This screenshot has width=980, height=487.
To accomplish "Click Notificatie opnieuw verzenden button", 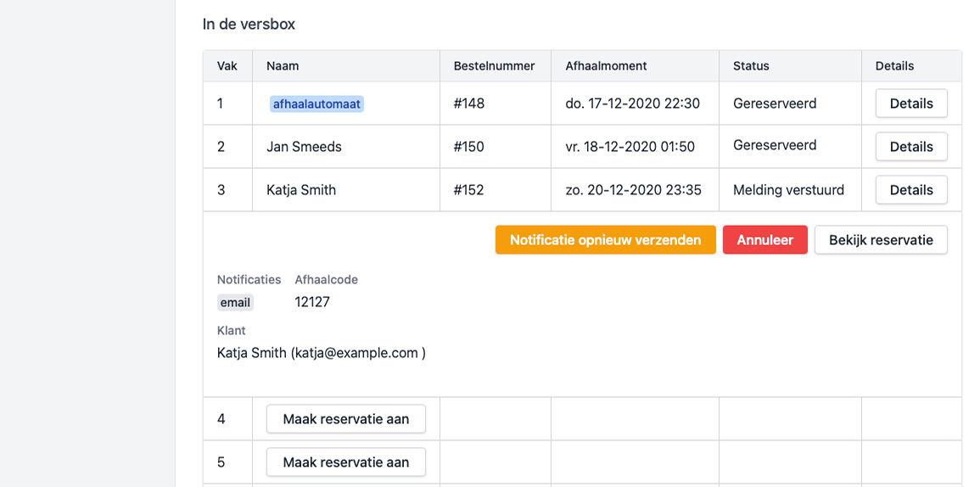I will 605,240.
